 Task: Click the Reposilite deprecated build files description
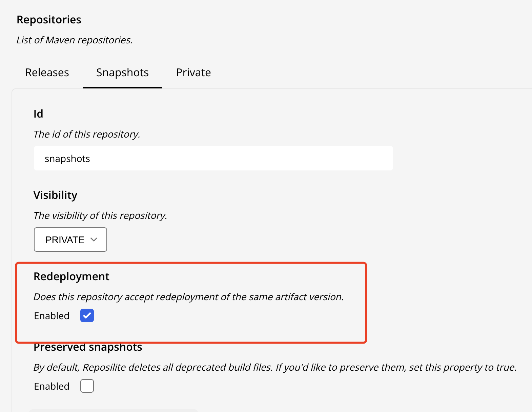click(x=275, y=367)
